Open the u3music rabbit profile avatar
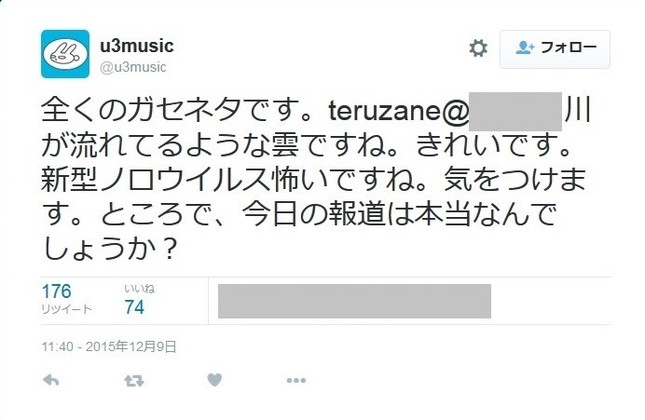Screen dimensions: 645x420 click(x=65, y=54)
